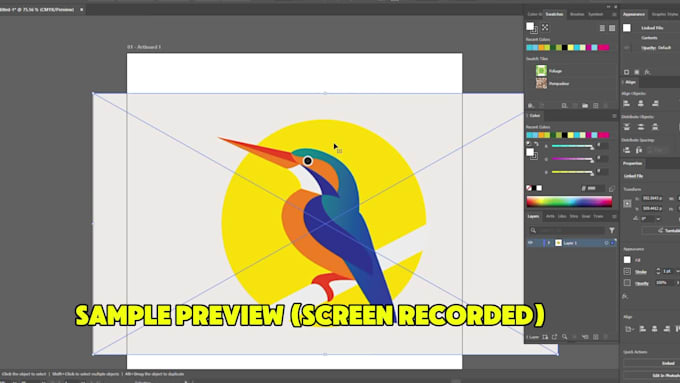Screen dimensions: 680x383
Task: Open the Graphic Styles tab
Action: pos(664,14)
